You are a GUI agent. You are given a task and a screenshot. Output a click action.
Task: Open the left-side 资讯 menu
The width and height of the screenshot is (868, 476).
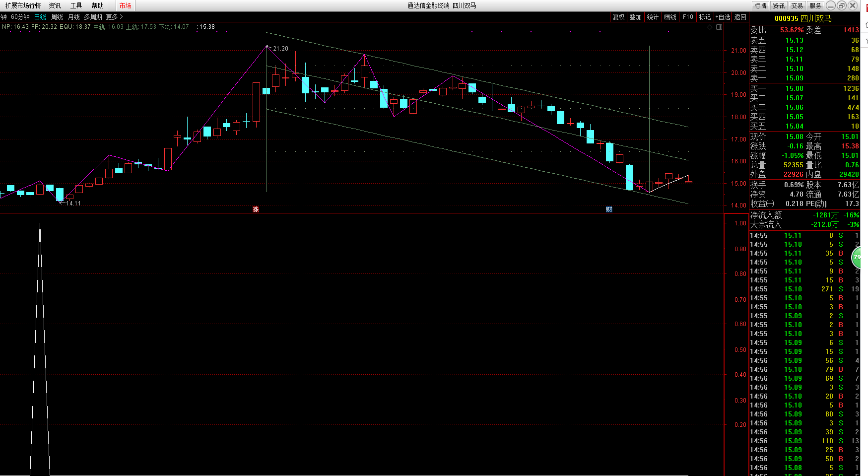pyautogui.click(x=55, y=5)
